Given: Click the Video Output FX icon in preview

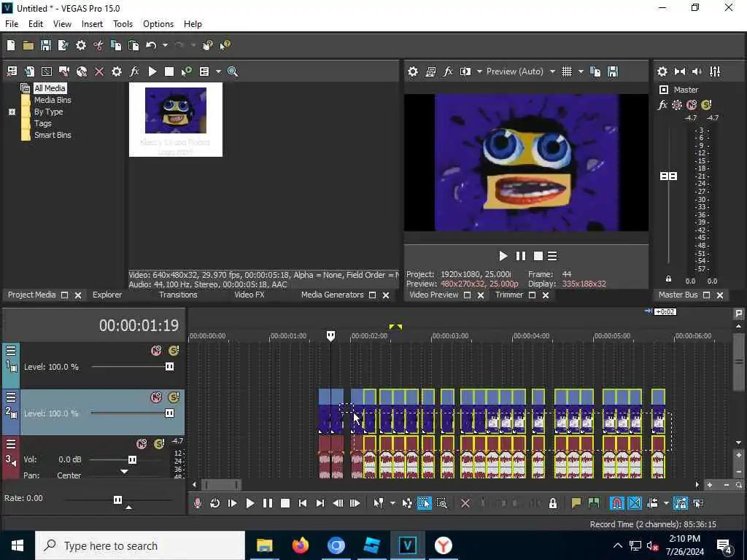Looking at the screenshot, I should click(x=448, y=71).
